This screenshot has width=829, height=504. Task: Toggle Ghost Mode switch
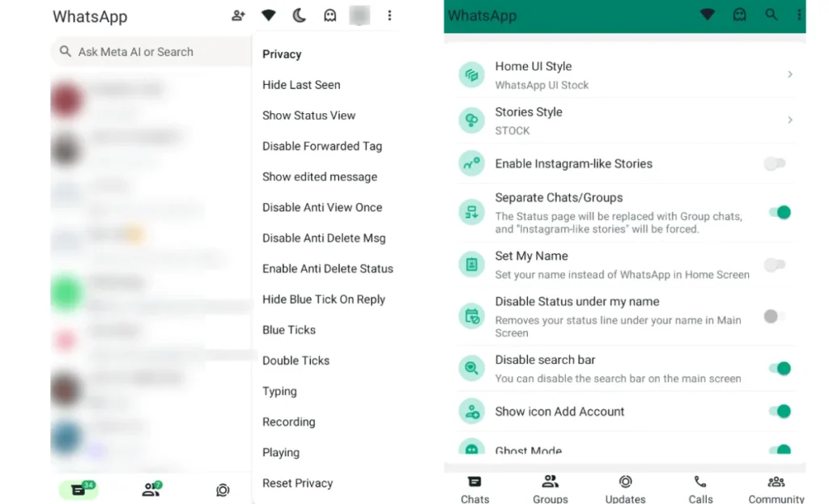780,449
